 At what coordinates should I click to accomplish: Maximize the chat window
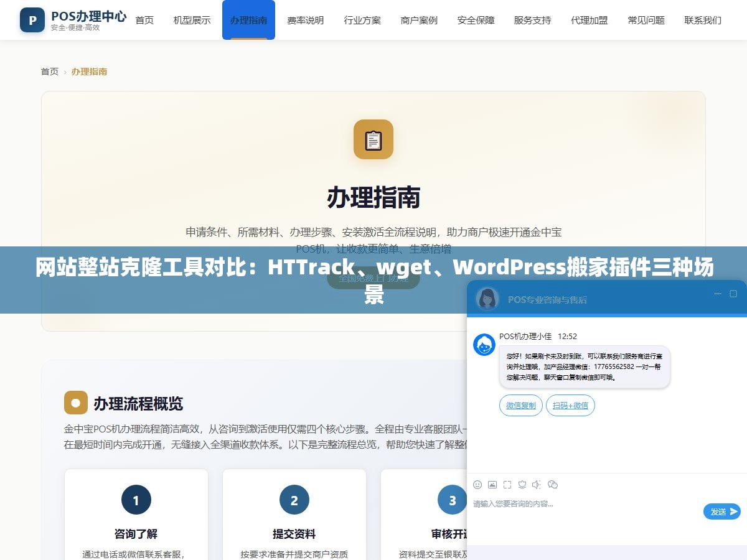pyautogui.click(x=733, y=294)
